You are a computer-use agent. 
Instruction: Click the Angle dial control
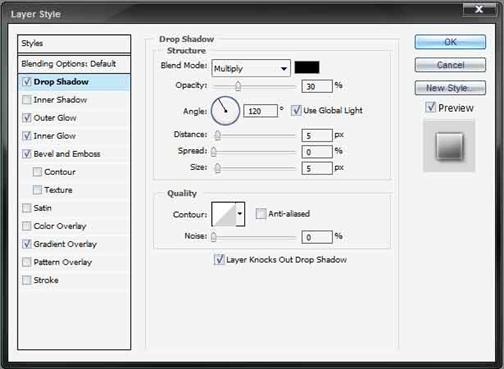tap(225, 111)
